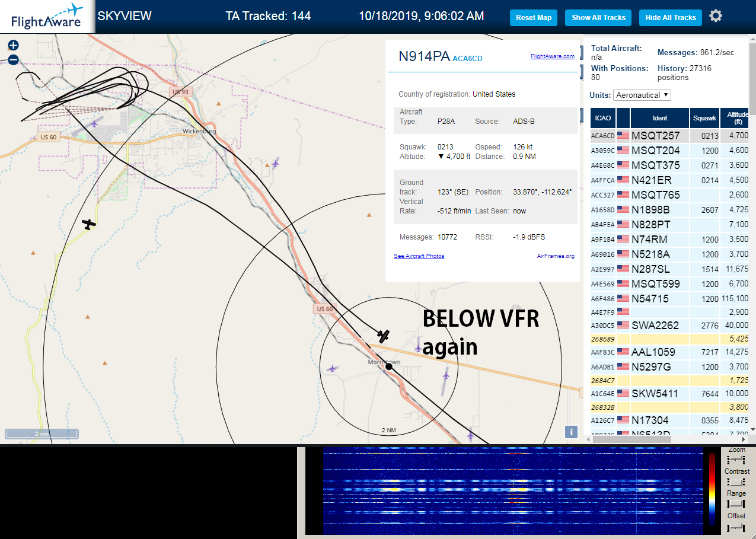
Task: Adjust the waterfall Zoom slider
Action: tap(736, 460)
